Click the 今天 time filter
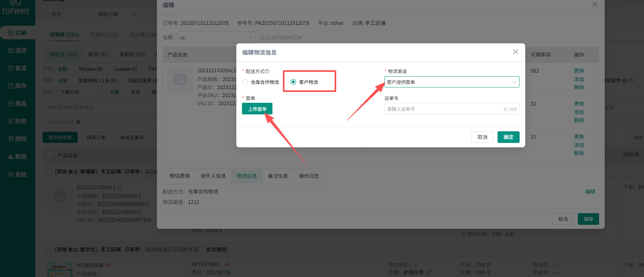Viewport: 644px width, 277px height. tap(135, 92)
